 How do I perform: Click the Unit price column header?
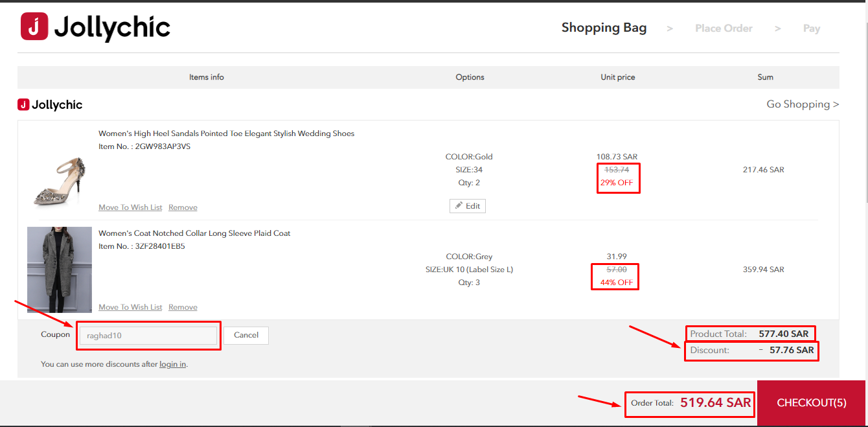tap(618, 77)
